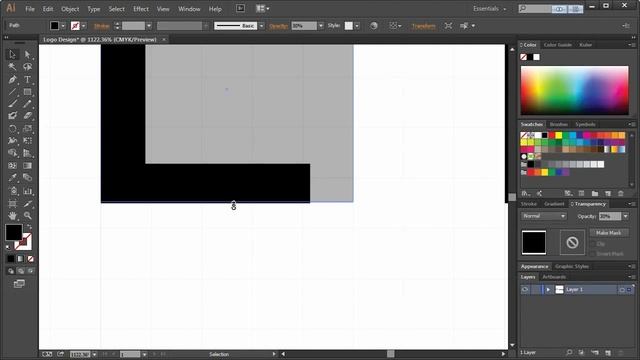The image size is (640, 360).
Task: Select the Scale tool
Action: [27, 129]
